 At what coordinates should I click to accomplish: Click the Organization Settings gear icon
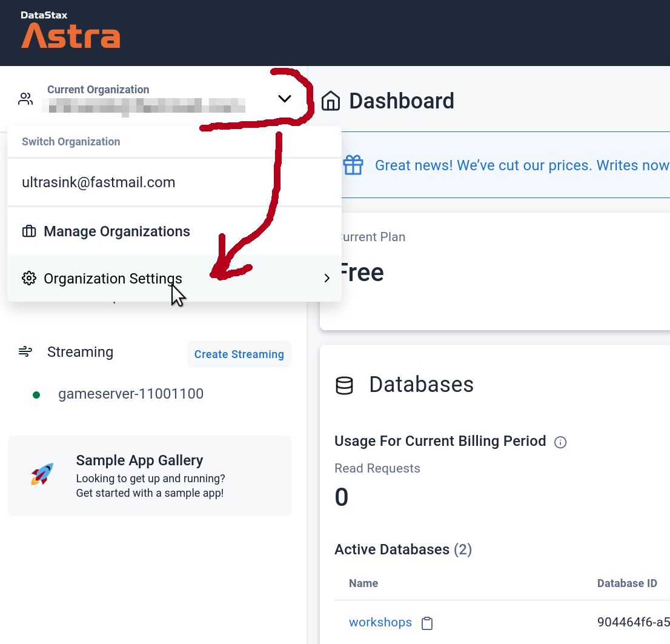coord(29,278)
